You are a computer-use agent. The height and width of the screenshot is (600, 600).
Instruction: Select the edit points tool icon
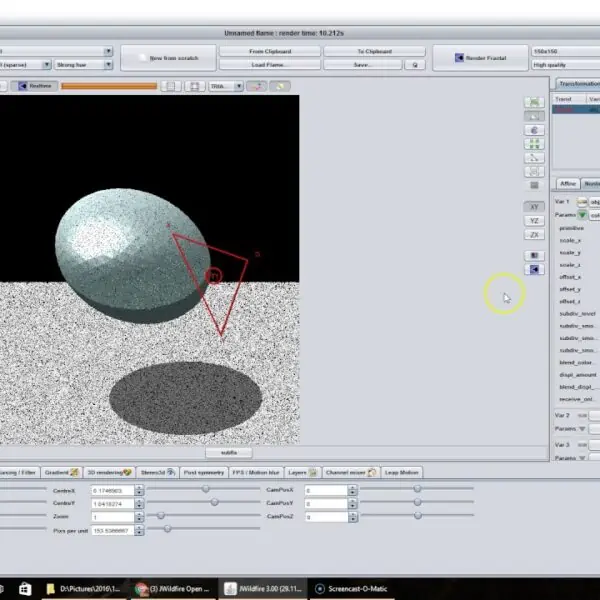(x=534, y=158)
